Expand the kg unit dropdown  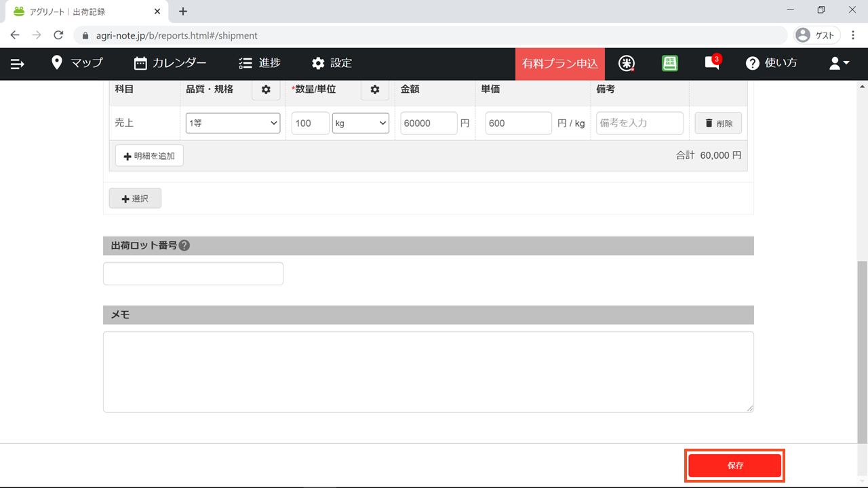click(x=361, y=123)
